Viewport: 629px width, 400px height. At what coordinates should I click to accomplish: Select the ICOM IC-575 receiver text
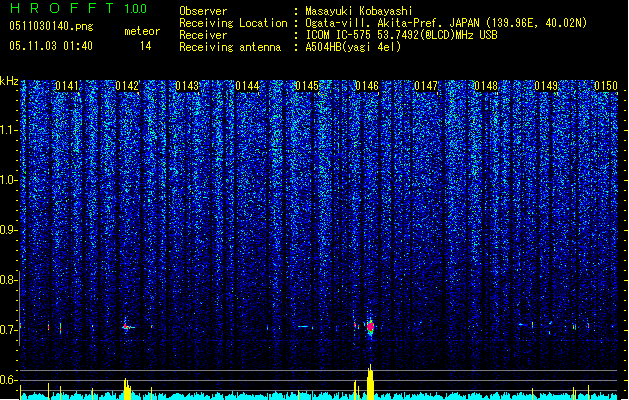pos(401,35)
